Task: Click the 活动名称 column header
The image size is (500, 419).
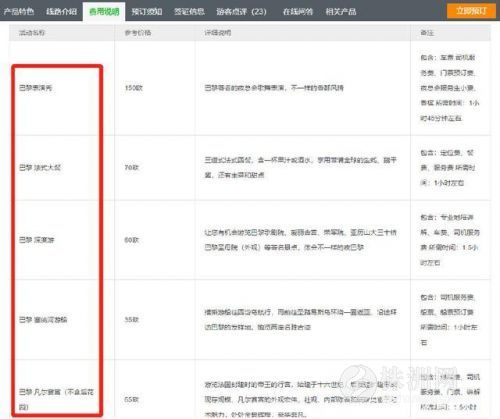Action: click(x=32, y=33)
